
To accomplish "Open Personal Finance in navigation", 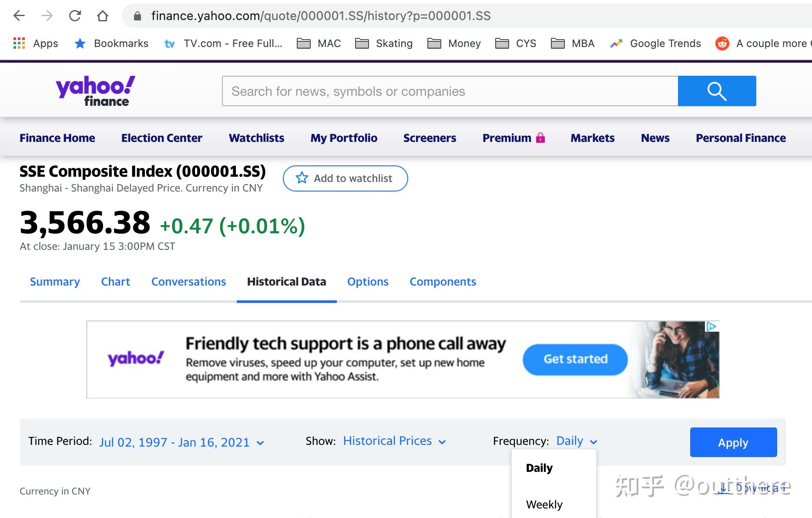I will (x=741, y=138).
